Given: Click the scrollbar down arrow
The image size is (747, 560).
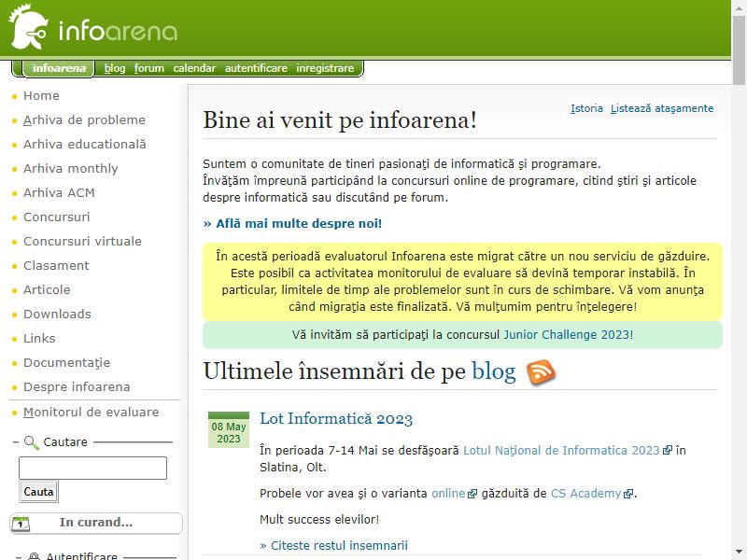Looking at the screenshot, I should tap(739, 553).
